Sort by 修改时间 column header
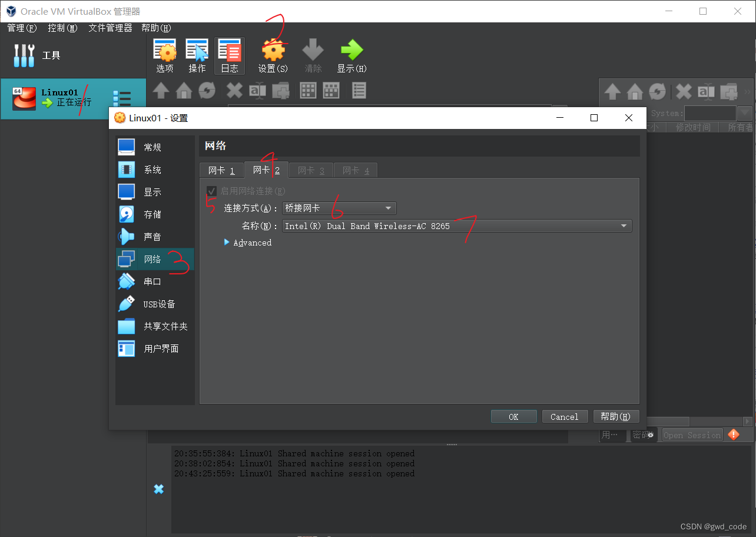This screenshot has width=756, height=537. point(693,127)
